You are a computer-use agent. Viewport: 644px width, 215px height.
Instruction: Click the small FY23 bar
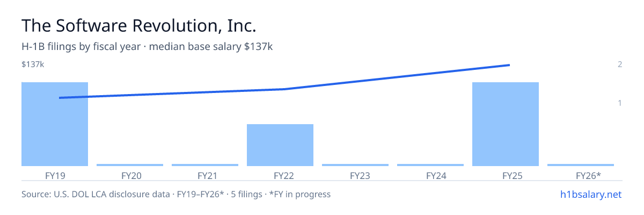click(355, 165)
